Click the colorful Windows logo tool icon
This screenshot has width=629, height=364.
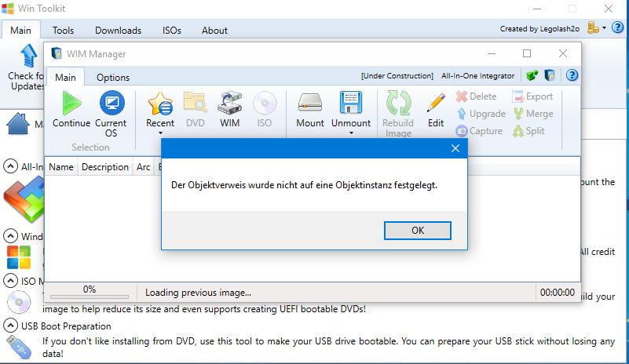18,257
